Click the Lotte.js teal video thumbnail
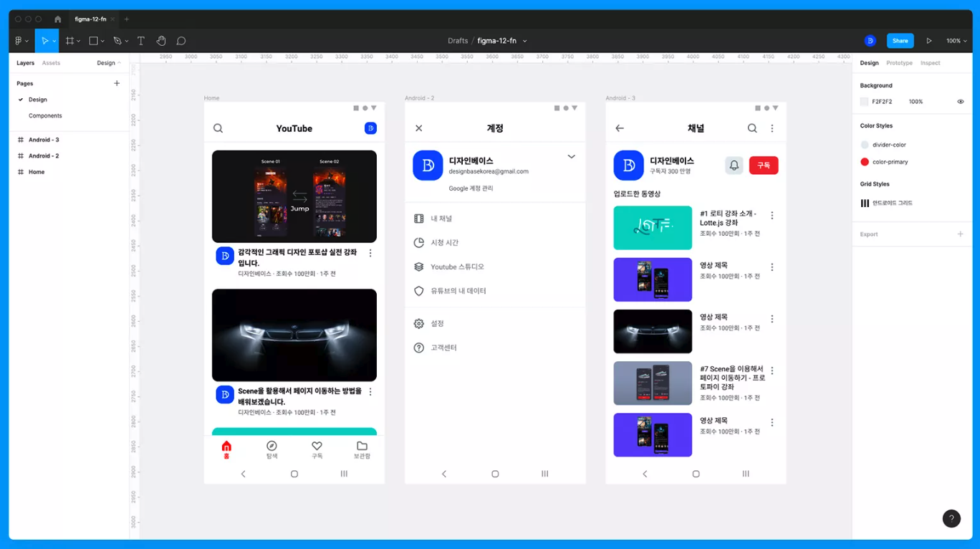The width and height of the screenshot is (980, 549). tap(653, 228)
